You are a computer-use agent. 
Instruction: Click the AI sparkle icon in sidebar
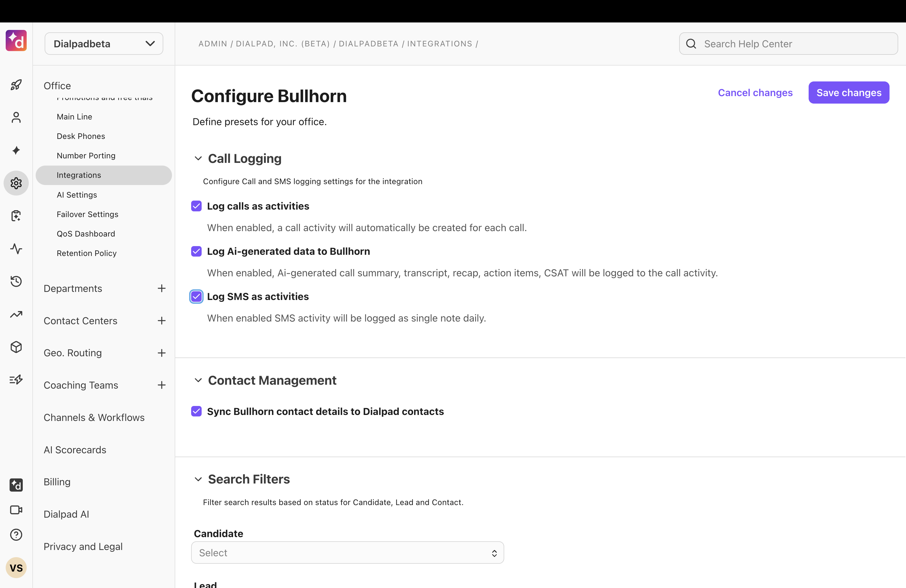coord(16,150)
